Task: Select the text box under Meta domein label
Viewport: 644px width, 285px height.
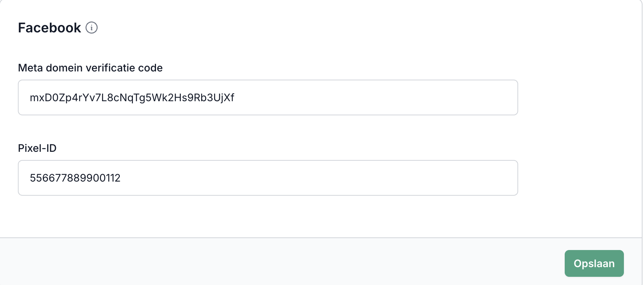Action: click(268, 97)
